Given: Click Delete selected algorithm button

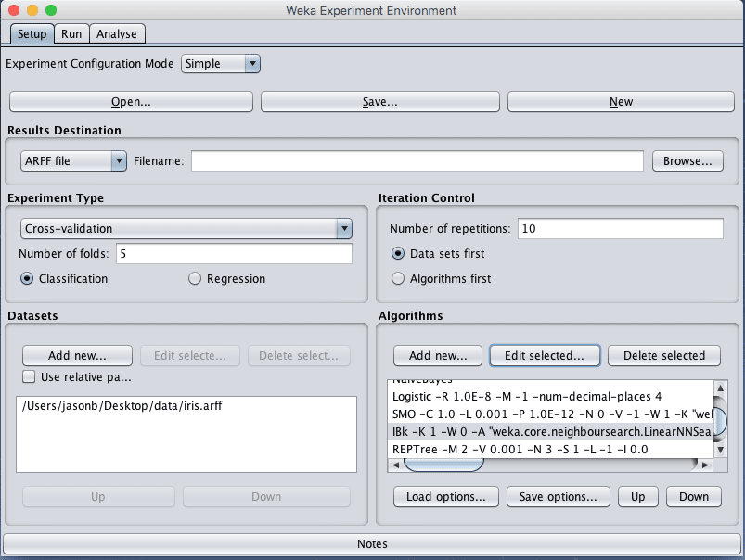Looking at the screenshot, I should coord(664,356).
